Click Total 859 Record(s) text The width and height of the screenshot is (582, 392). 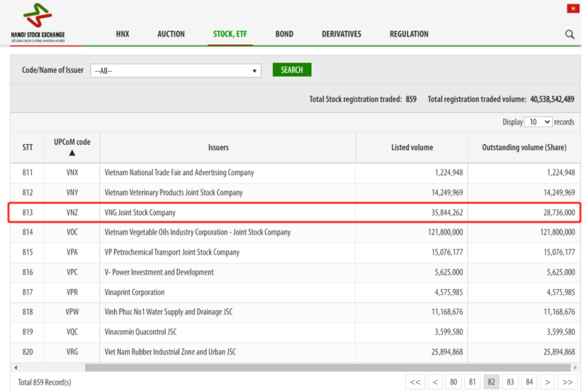tap(44, 382)
